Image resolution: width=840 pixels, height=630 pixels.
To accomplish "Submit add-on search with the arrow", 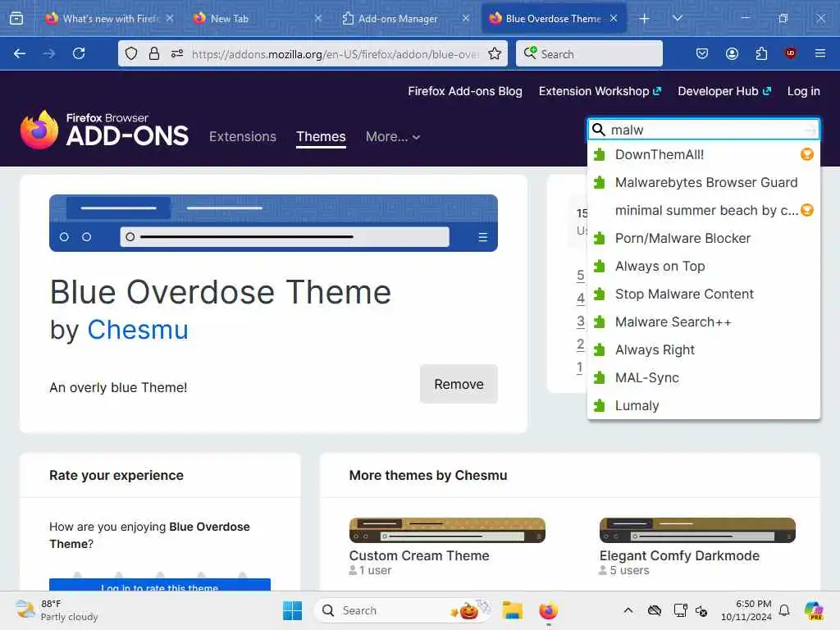I will [x=810, y=130].
